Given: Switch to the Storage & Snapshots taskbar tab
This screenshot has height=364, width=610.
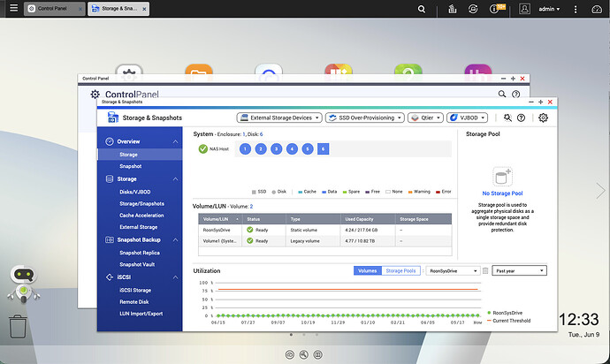Looking at the screenshot, I should [118, 9].
